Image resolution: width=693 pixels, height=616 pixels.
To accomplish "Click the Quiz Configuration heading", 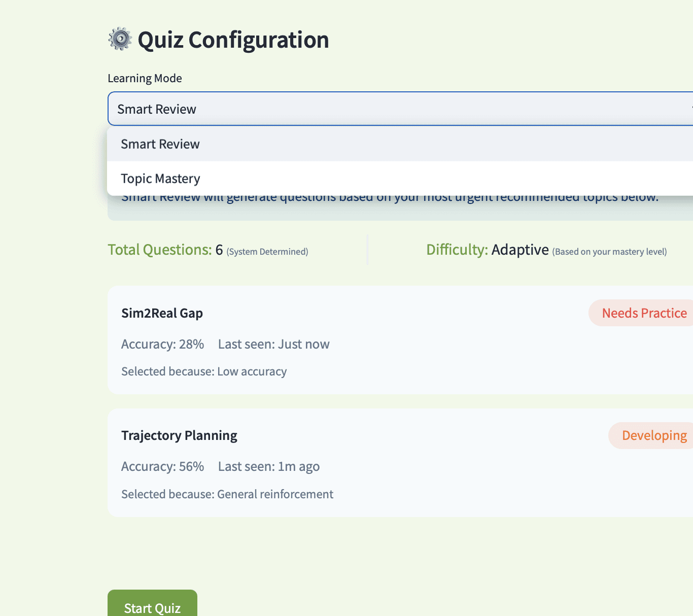I will (x=233, y=40).
